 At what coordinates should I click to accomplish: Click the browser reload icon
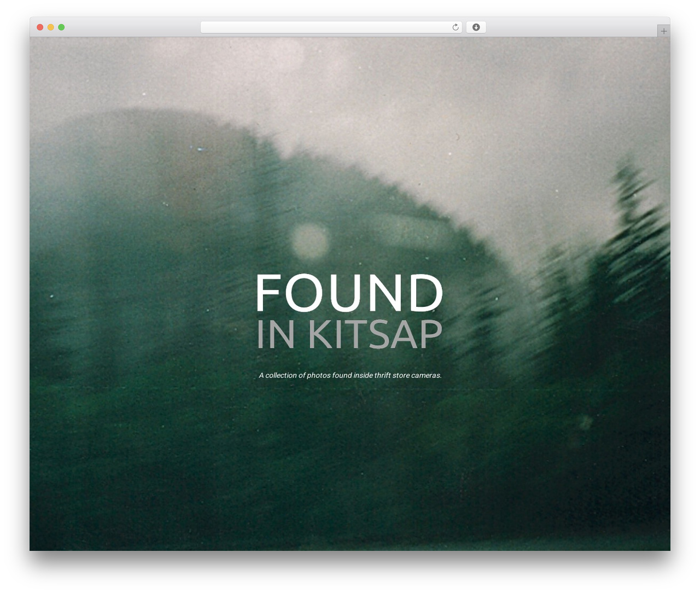click(455, 27)
